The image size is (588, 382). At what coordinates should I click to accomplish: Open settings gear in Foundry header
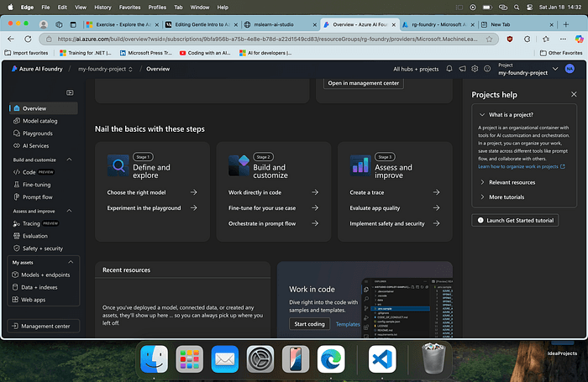[x=475, y=69]
